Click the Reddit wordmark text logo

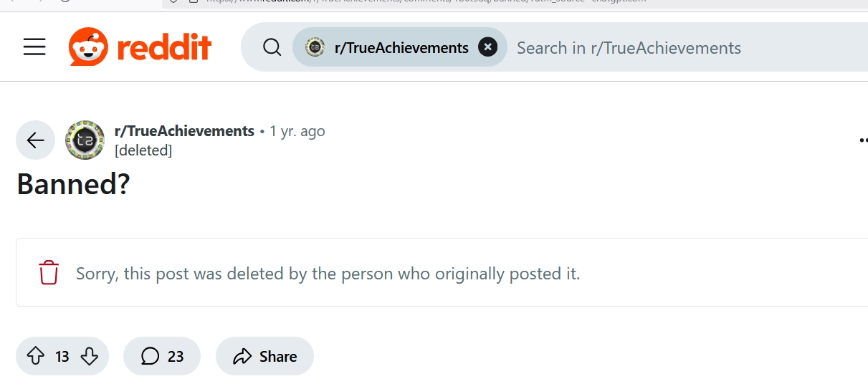[x=164, y=47]
